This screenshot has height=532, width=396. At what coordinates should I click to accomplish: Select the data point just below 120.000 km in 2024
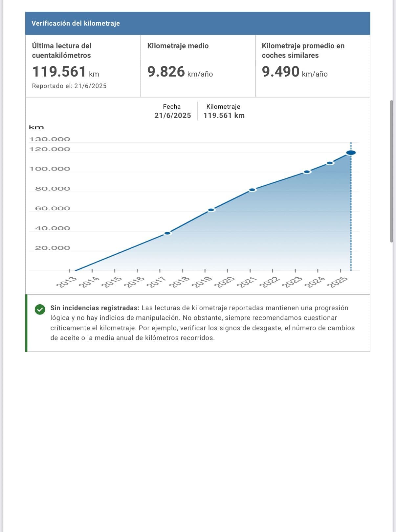click(330, 163)
